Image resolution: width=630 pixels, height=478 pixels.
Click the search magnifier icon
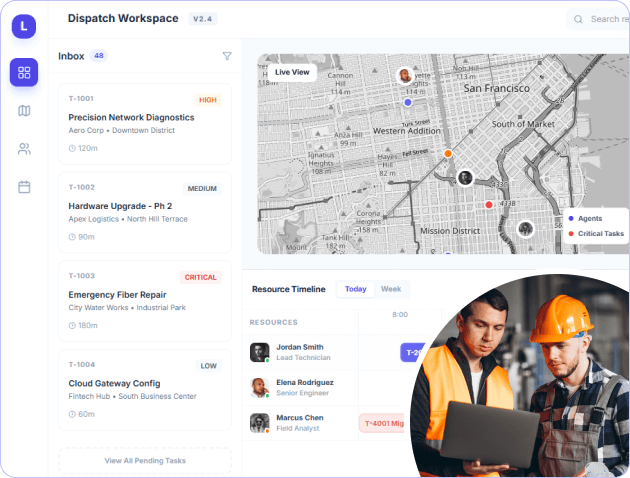pyautogui.click(x=578, y=19)
